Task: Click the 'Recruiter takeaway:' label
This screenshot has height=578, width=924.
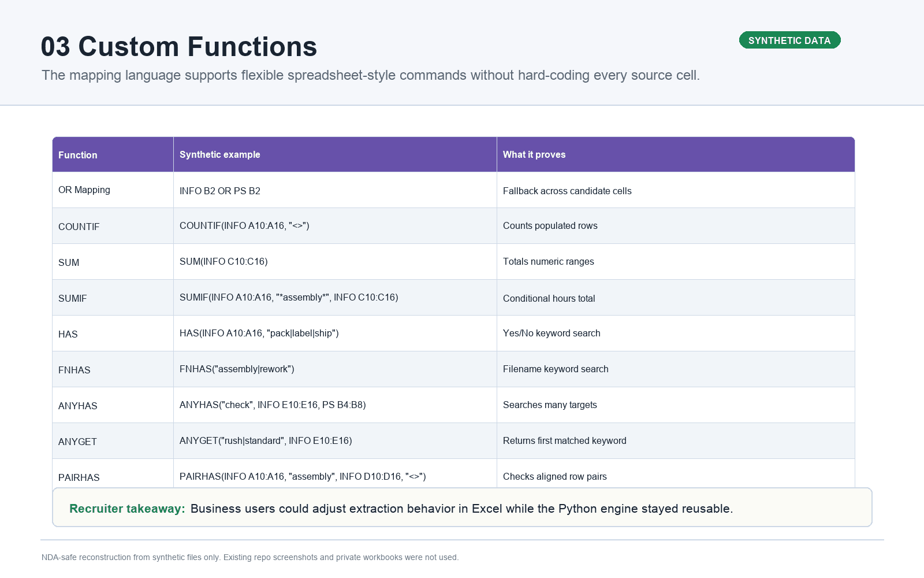Action: tap(127, 509)
